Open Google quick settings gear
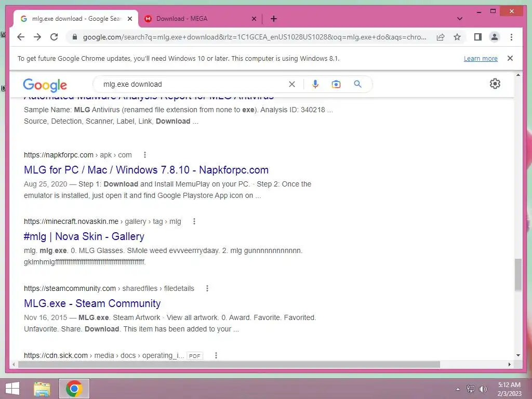This screenshot has height=399, width=532. click(495, 84)
